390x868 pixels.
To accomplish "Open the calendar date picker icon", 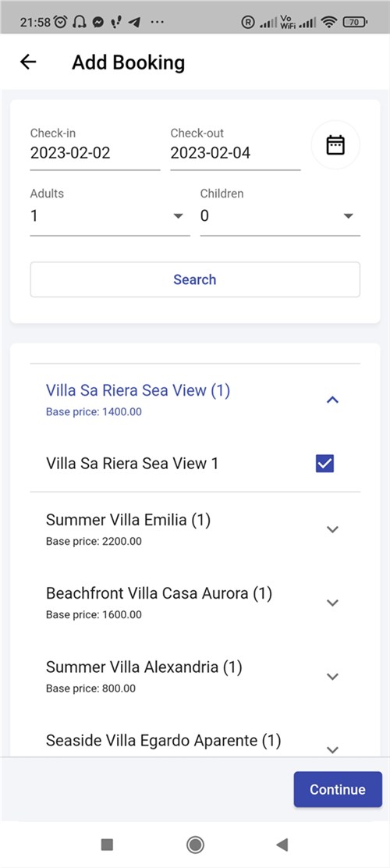I will click(335, 145).
